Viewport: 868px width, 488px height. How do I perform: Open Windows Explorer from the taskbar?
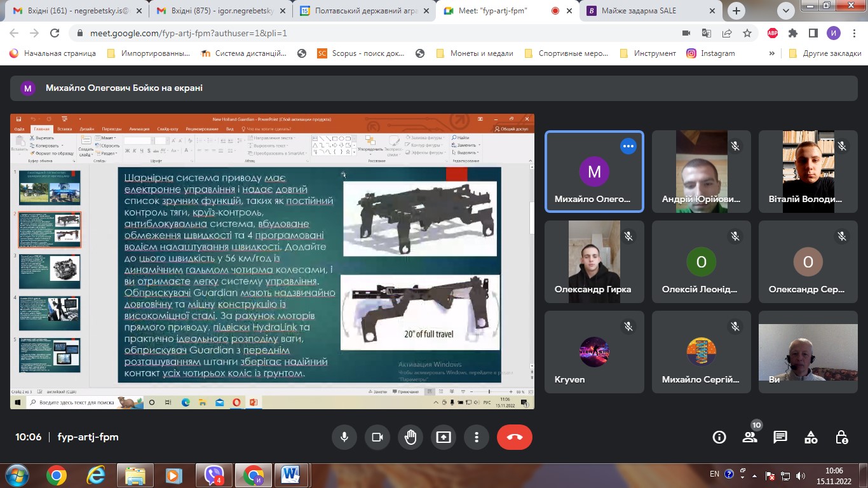pos(135,475)
